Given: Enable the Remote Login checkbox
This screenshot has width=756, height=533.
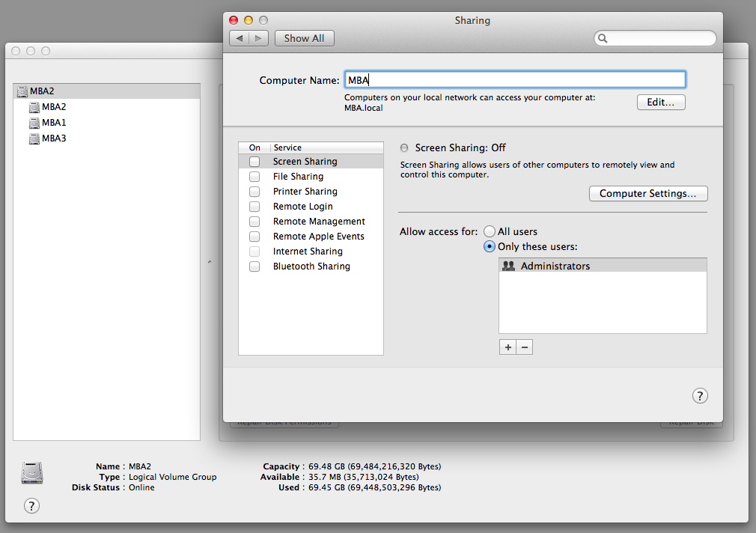Looking at the screenshot, I should pos(254,207).
